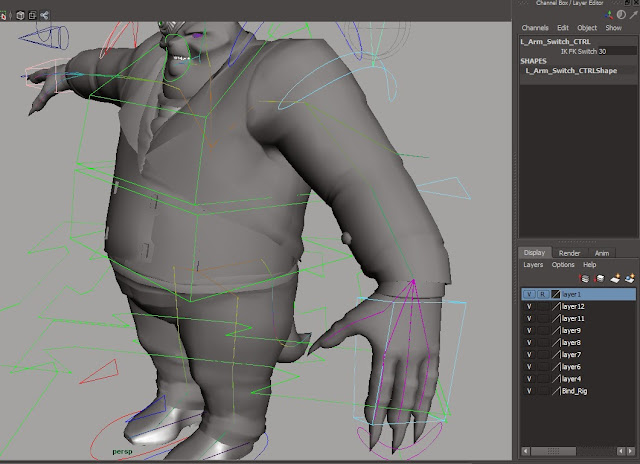Viewport: 640px width, 464px height.
Task: Click the color slash icon of layer1
Action: click(556, 294)
